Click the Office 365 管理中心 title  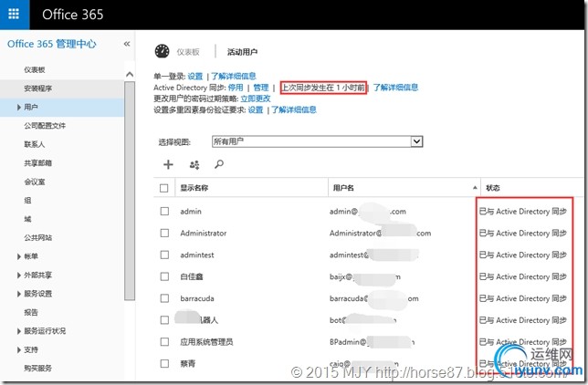(52, 44)
